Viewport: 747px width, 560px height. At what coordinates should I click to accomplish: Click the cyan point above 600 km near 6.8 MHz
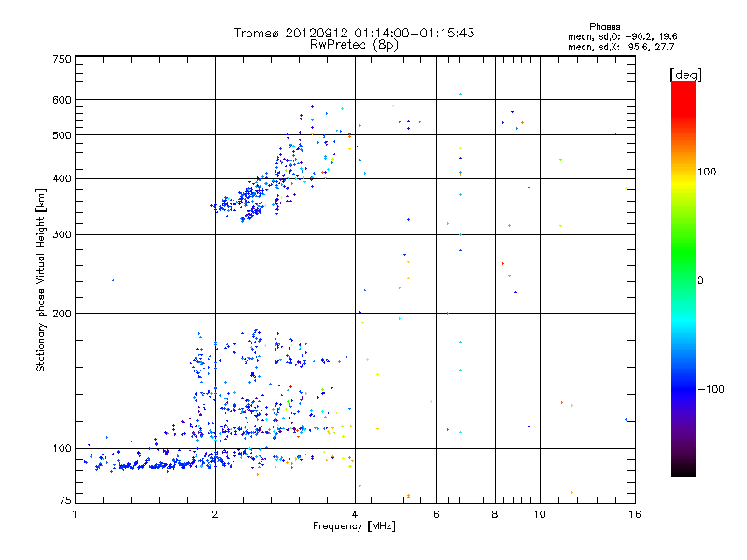[460, 94]
